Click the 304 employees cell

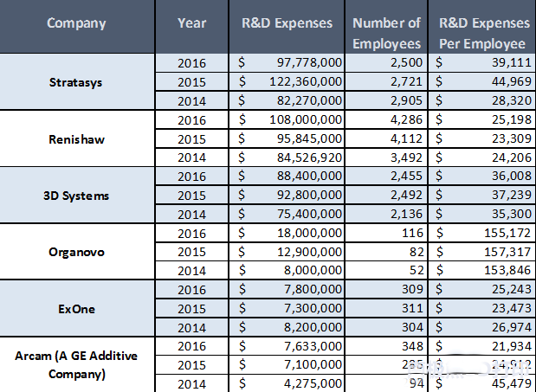click(x=386, y=327)
